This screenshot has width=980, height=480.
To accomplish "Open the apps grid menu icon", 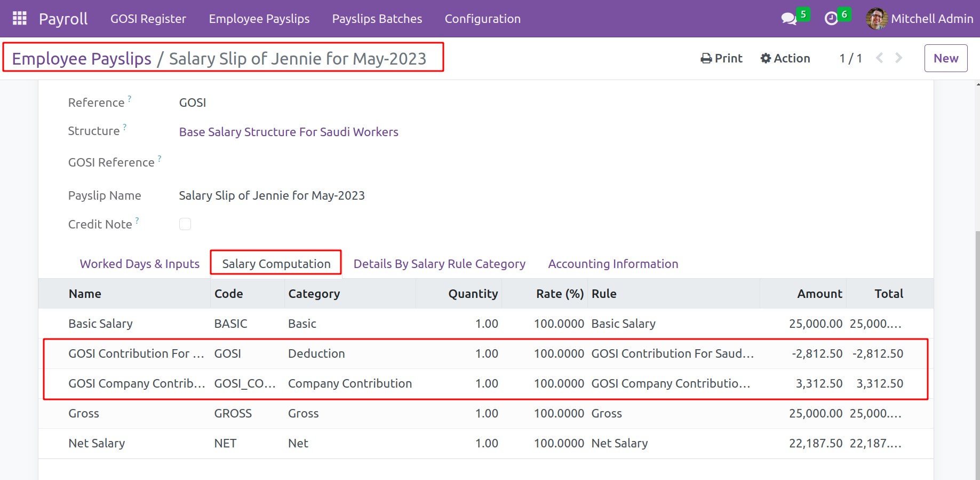I will coord(20,19).
